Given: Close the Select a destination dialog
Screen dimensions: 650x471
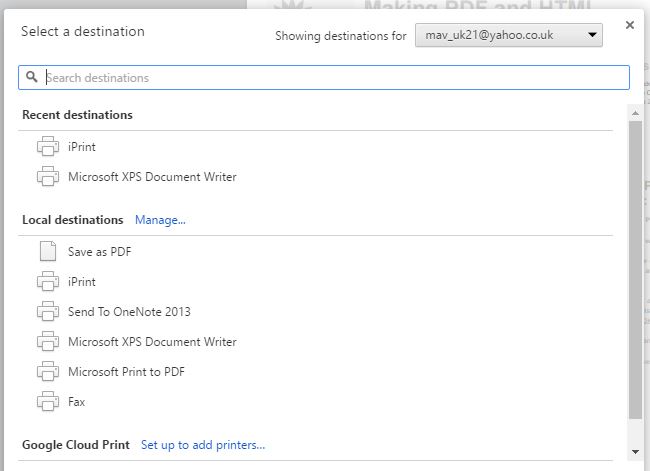Looking at the screenshot, I should [630, 25].
